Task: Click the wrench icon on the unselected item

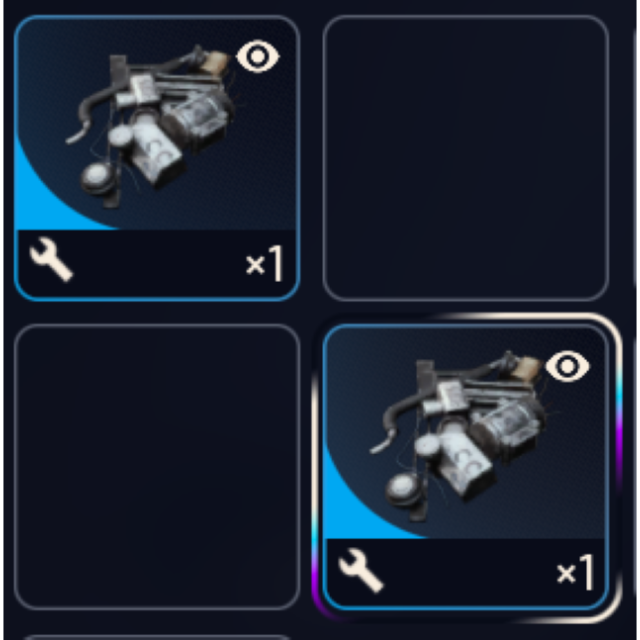Action: (51, 260)
